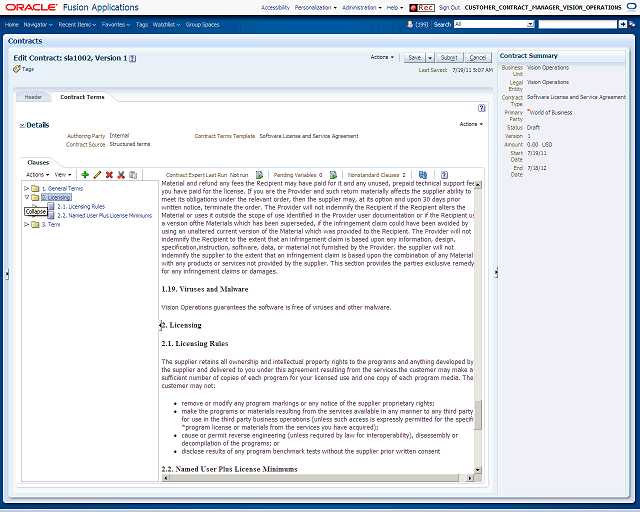Image resolution: width=640 pixels, height=512 pixels.
Task: Open the Personalization menu
Action: tap(316, 8)
